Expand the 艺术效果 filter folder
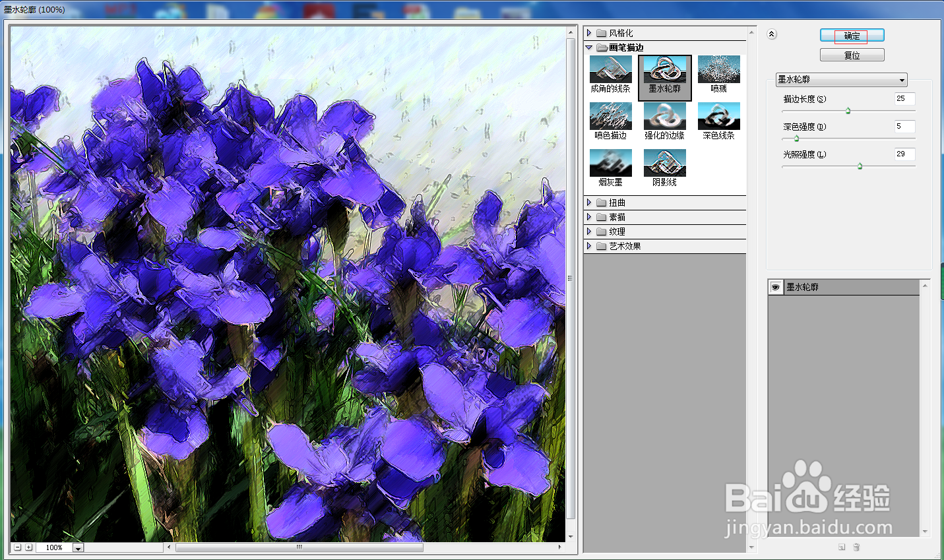Screen dimensions: 944x560 [589, 246]
